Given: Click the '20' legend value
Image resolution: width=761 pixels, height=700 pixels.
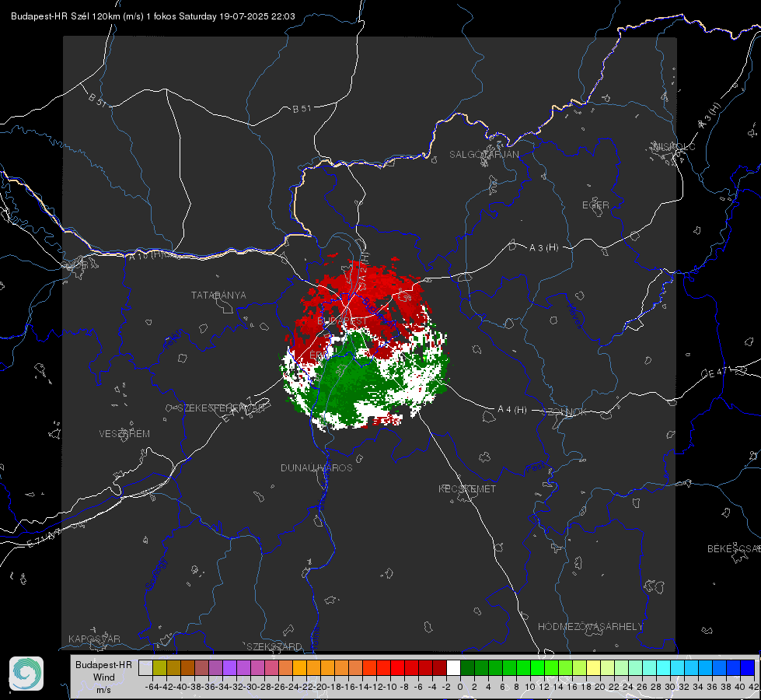Looking at the screenshot, I should tap(600, 687).
